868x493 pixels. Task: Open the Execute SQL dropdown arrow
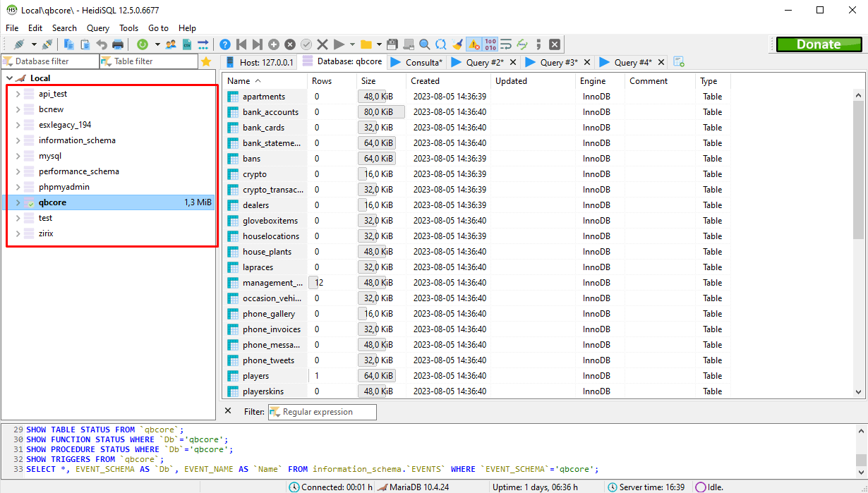352,44
